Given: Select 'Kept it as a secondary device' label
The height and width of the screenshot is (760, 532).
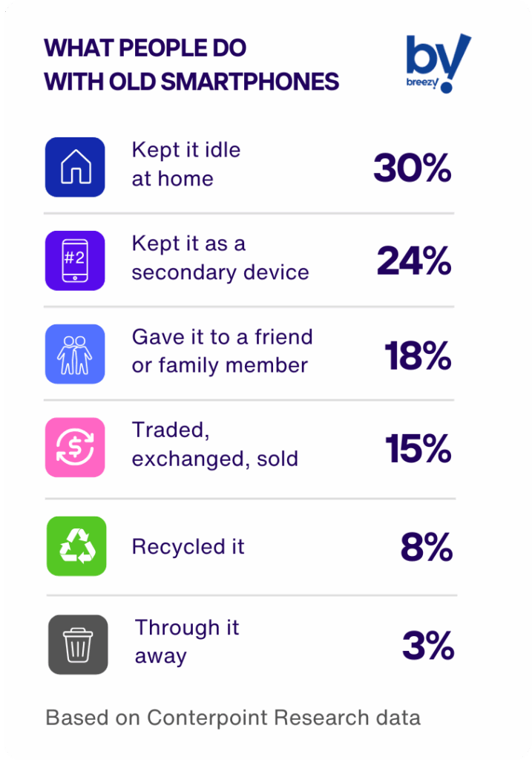Looking at the screenshot, I should pos(220,258).
